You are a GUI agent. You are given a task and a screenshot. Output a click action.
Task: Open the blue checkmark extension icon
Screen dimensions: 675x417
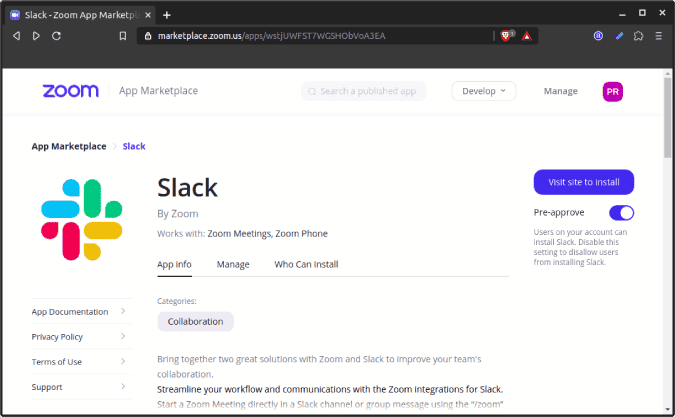pyautogui.click(x=619, y=36)
